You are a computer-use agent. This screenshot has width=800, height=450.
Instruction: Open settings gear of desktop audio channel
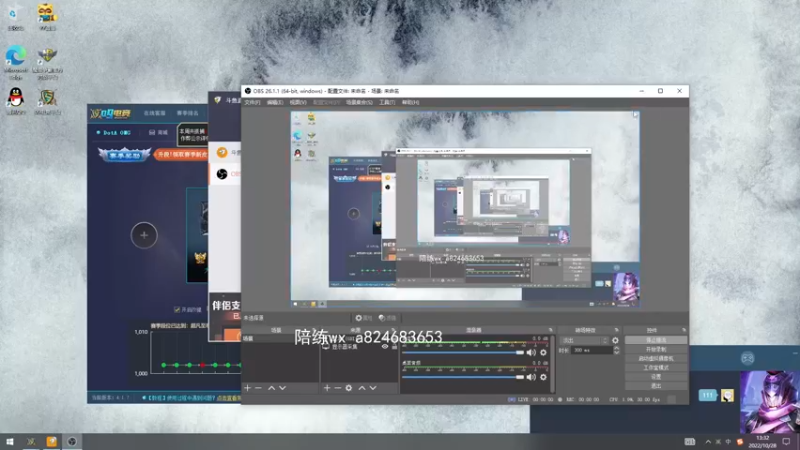pyautogui.click(x=543, y=377)
